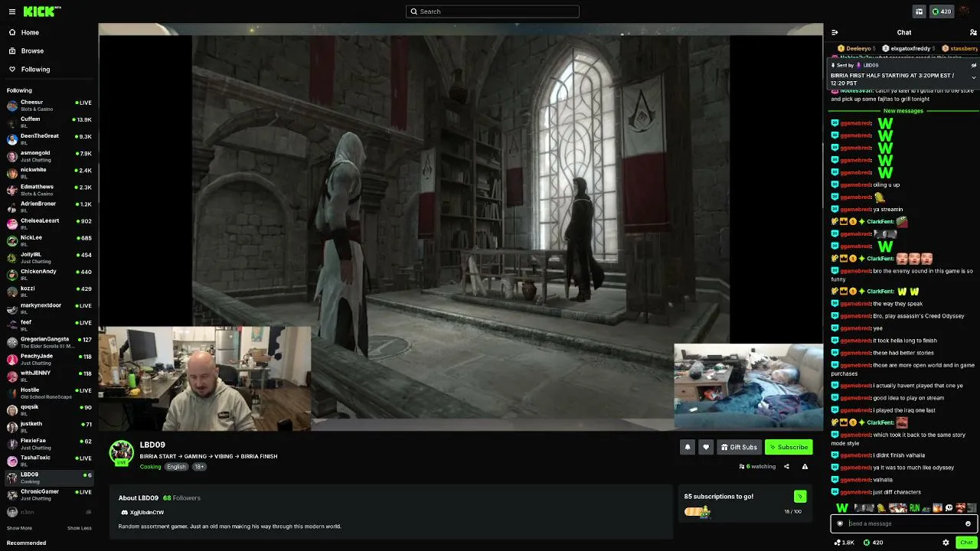This screenshot has width=980, height=551.
Task: Click the green W emote in quick row
Action: (x=842, y=508)
